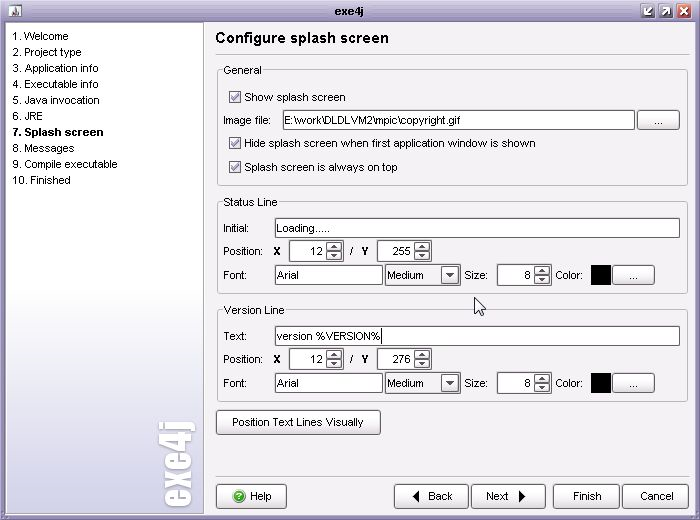Screen dimensions: 700x520
Task: Browse for the splash Image file
Action: 658,121
